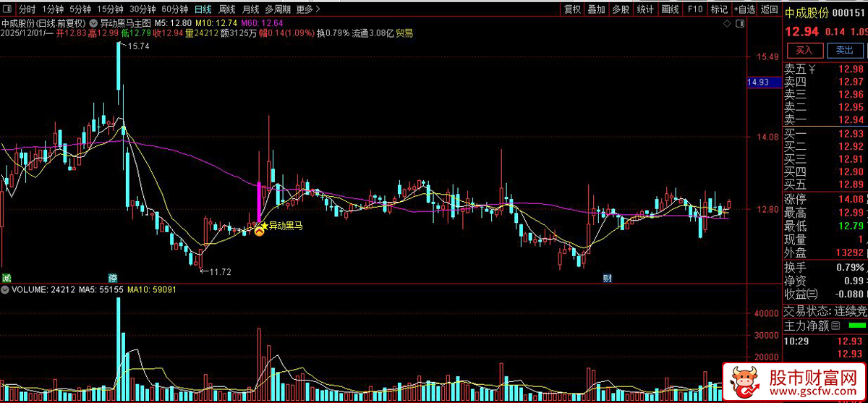This screenshot has height=403, width=868.
Task: Click the yellow up-arrow signal icon on the chart
Action: click(x=258, y=231)
